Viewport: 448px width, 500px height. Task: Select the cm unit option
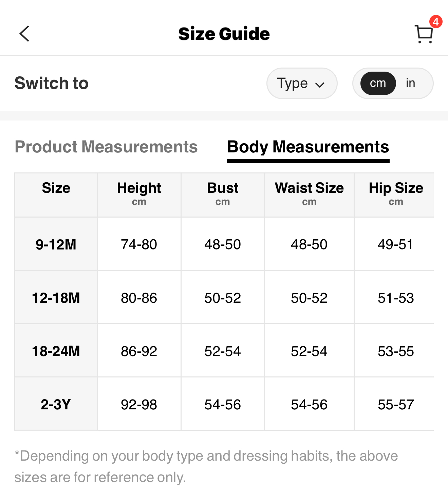(x=378, y=83)
